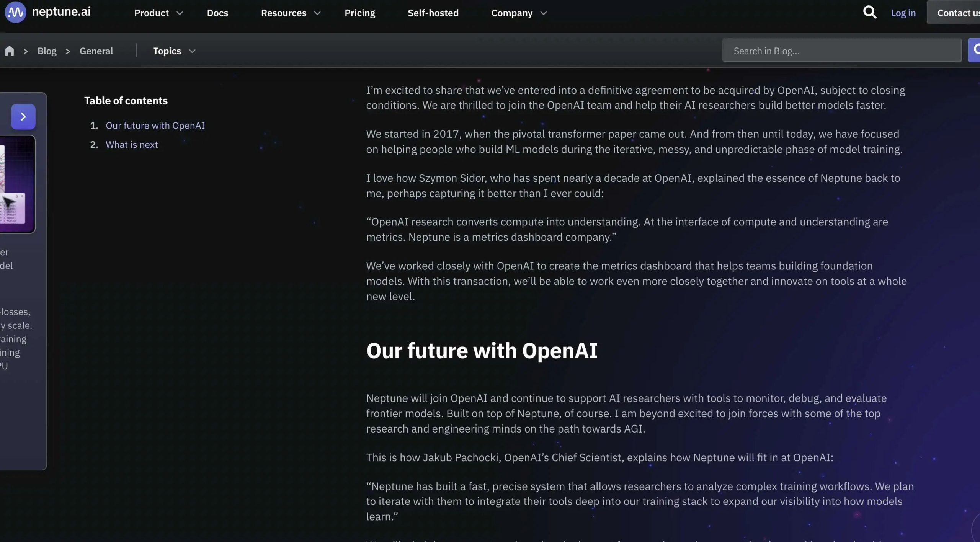This screenshot has width=980, height=542.
Task: Open the Self-hosted page
Action: click(x=433, y=13)
